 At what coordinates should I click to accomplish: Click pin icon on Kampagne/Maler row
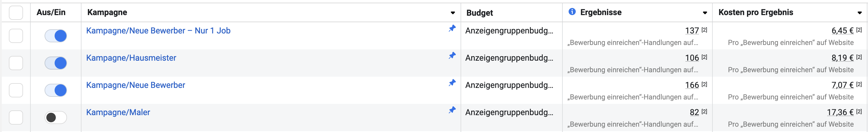tap(452, 110)
